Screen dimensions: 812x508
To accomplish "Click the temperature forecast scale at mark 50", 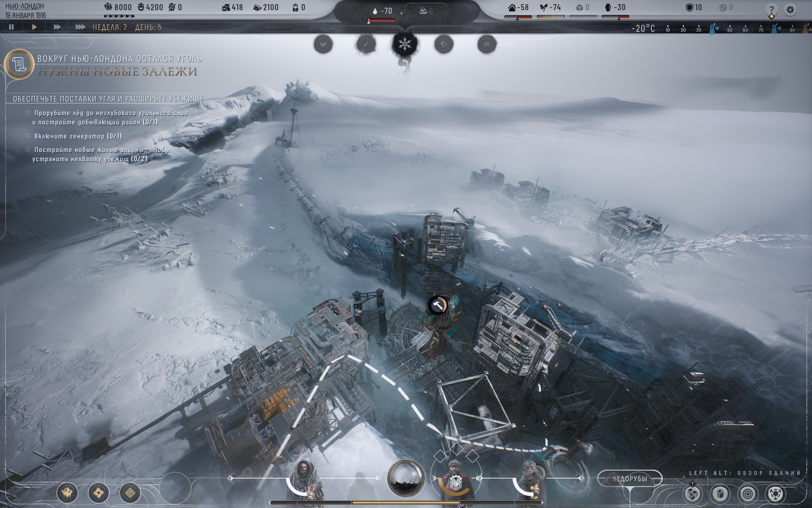I will click(730, 29).
